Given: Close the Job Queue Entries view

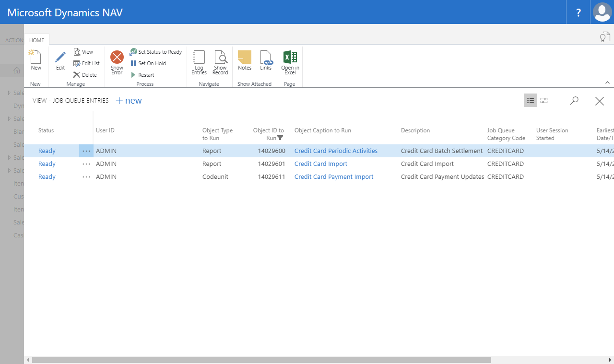Looking at the screenshot, I should coord(600,101).
